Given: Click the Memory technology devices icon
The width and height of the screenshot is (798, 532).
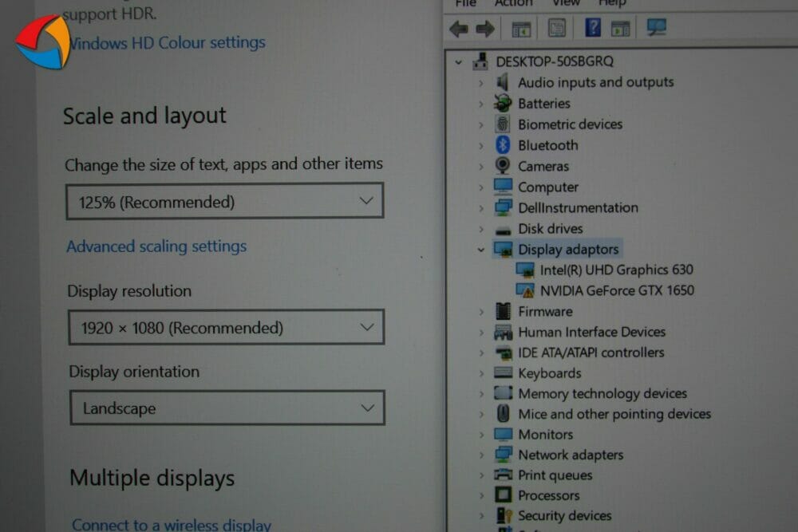Looking at the screenshot, I should (x=503, y=393).
